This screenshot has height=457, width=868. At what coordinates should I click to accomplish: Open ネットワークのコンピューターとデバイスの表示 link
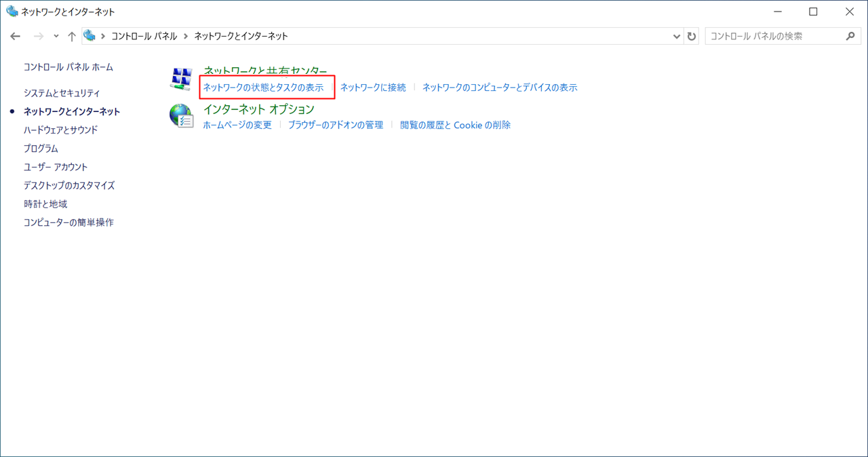[x=500, y=87]
